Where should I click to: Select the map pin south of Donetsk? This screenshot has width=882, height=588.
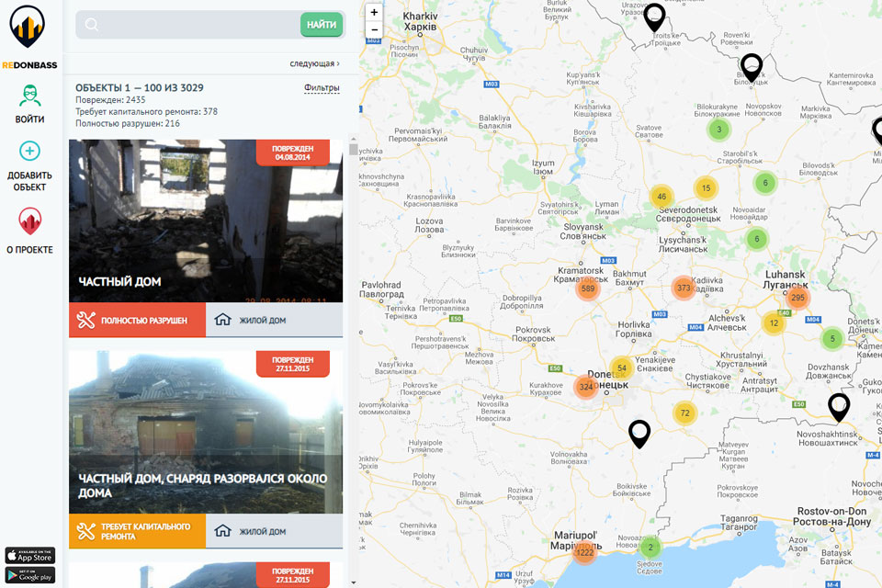coord(639,434)
